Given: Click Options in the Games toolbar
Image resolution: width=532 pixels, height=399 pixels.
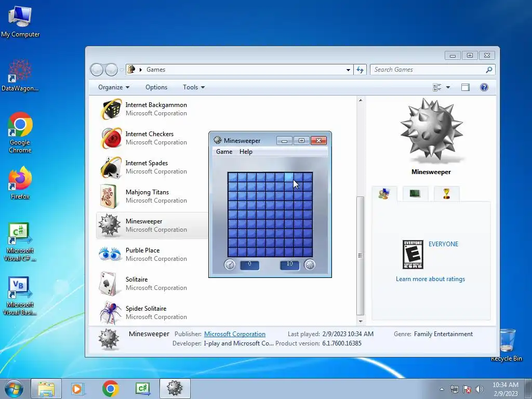Looking at the screenshot, I should click(x=156, y=87).
